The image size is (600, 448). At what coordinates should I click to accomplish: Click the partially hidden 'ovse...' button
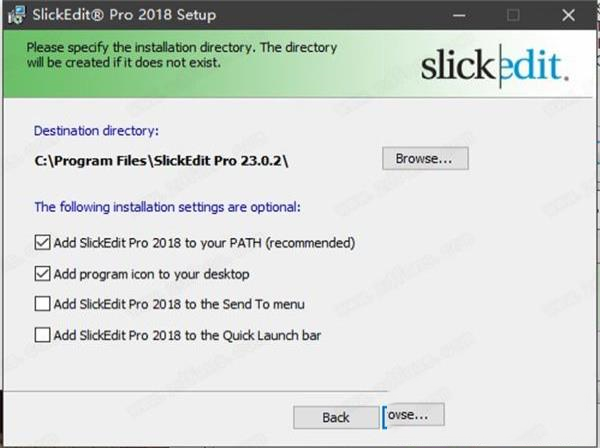(x=414, y=415)
